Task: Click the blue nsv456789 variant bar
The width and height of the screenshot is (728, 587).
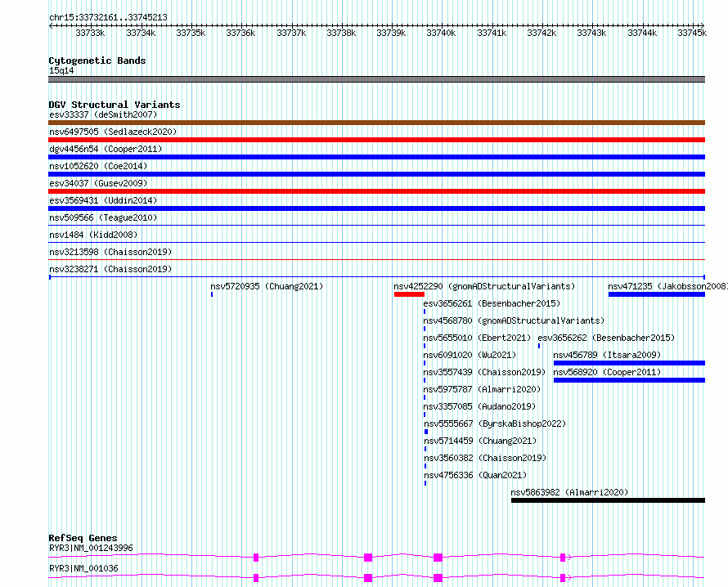Action: [x=629, y=363]
